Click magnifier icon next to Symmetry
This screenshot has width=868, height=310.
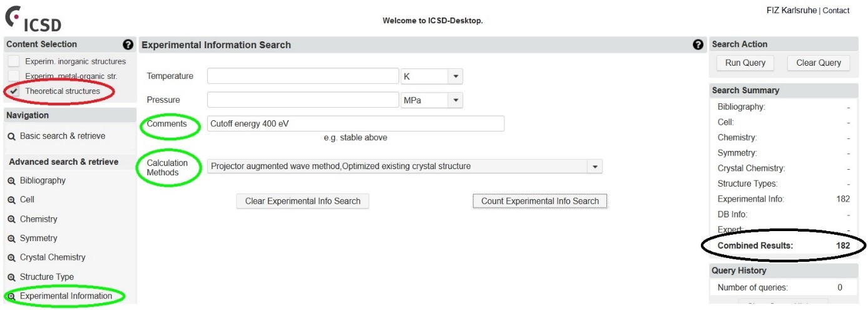click(x=11, y=239)
